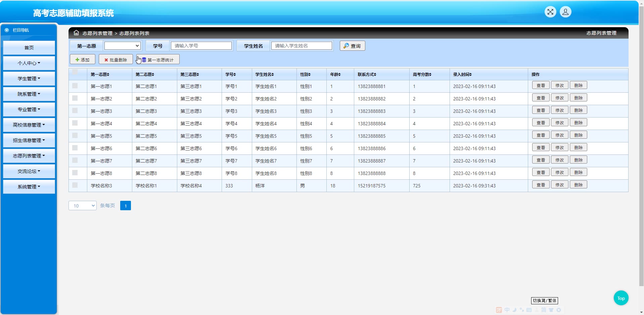
Task: Click the fullscreen toggle icon in header
Action: pyautogui.click(x=550, y=12)
